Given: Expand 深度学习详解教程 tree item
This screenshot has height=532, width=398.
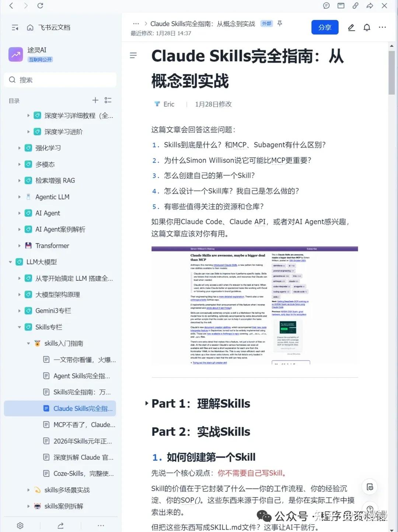Looking at the screenshot, I should [28, 115].
